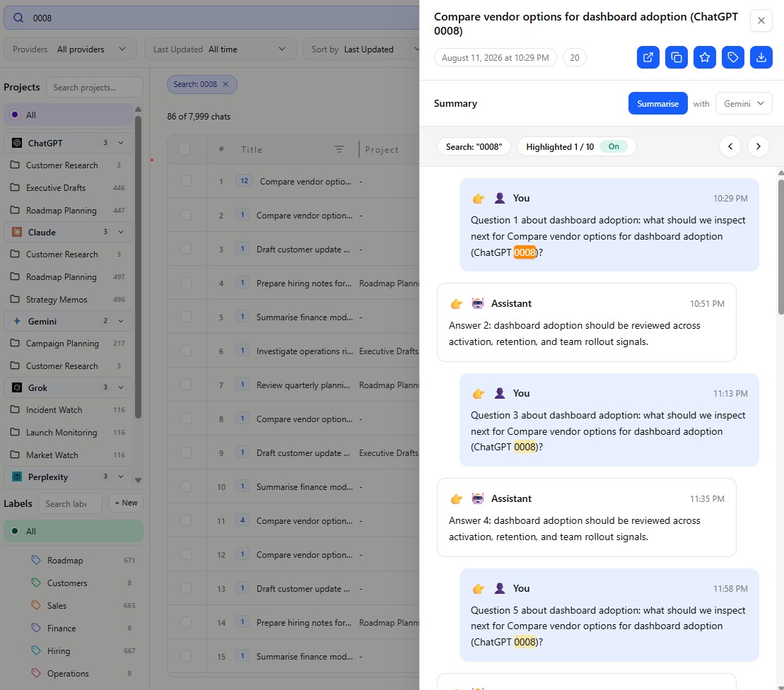Select the All labels radio option
The image size is (784, 690).
pos(15,531)
